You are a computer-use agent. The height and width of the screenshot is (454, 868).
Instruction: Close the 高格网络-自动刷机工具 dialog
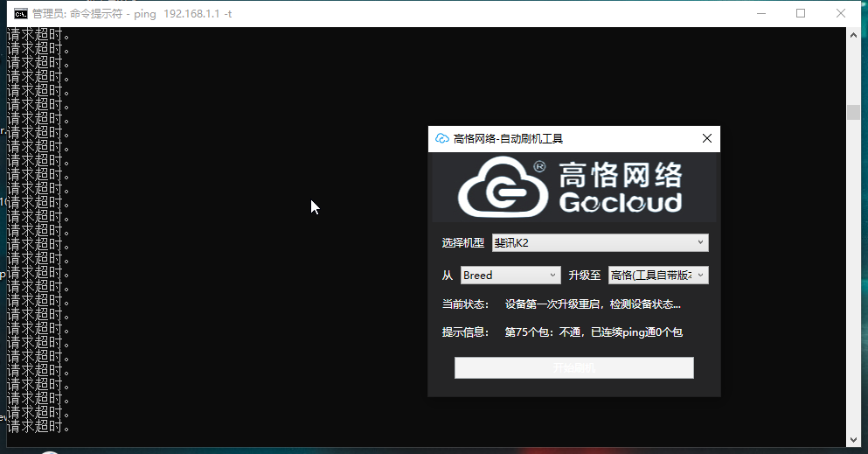tap(707, 138)
